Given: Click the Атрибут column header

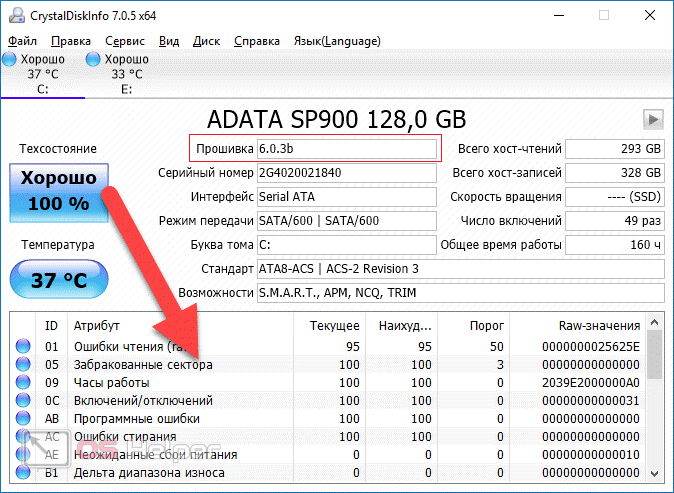Looking at the screenshot, I should tap(181, 326).
